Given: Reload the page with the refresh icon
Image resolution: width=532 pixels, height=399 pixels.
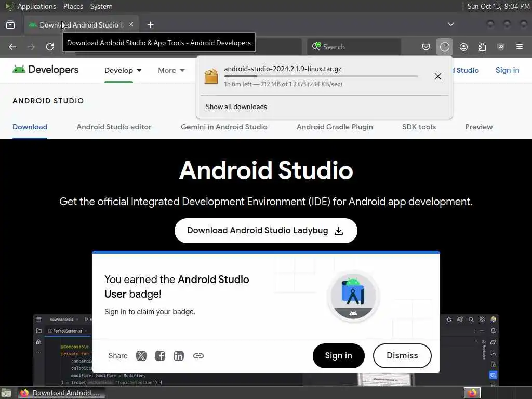Looking at the screenshot, I should coord(50,47).
